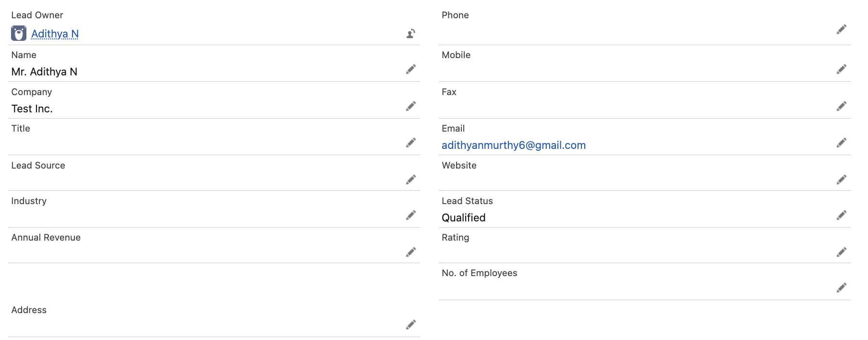The height and width of the screenshot is (340, 868).
Task: Open the Adithya N owner link
Action: 55,34
